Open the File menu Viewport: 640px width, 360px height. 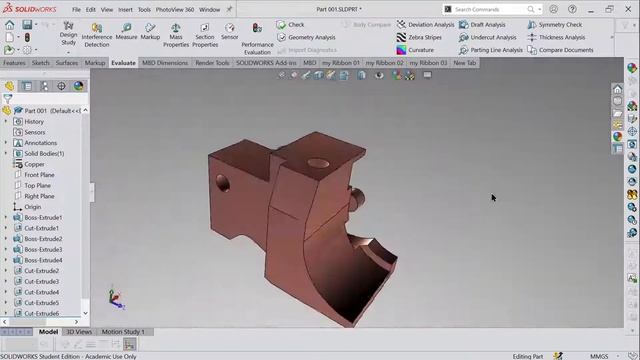coord(76,9)
